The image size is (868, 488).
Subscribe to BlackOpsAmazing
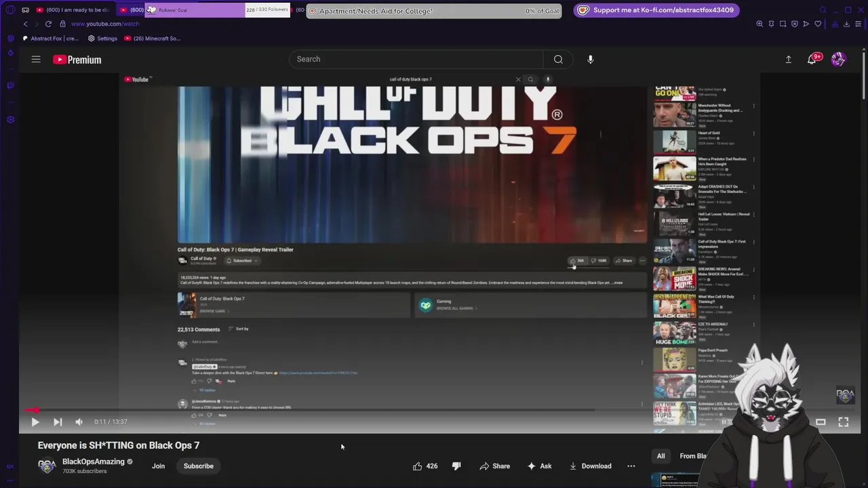pyautogui.click(x=199, y=466)
